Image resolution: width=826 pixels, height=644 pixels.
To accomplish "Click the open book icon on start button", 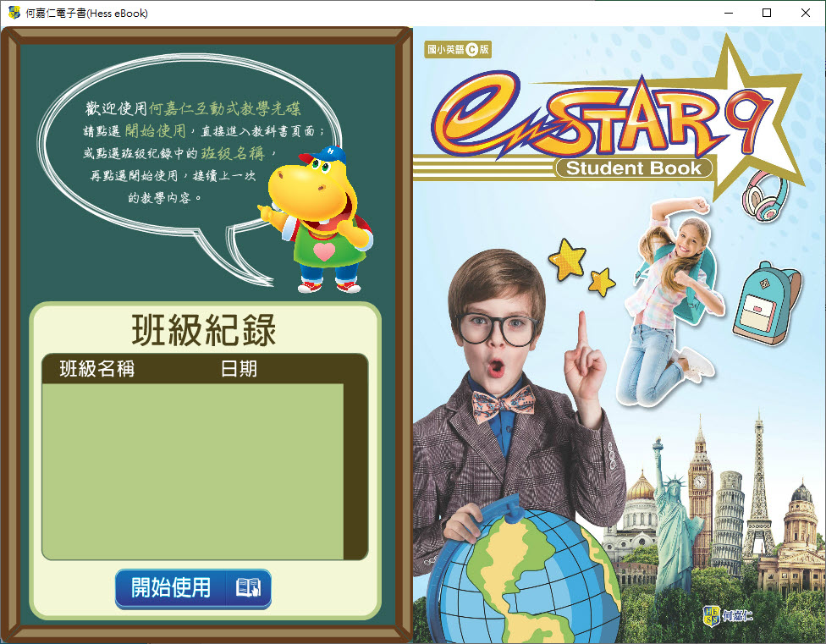I will [x=248, y=588].
